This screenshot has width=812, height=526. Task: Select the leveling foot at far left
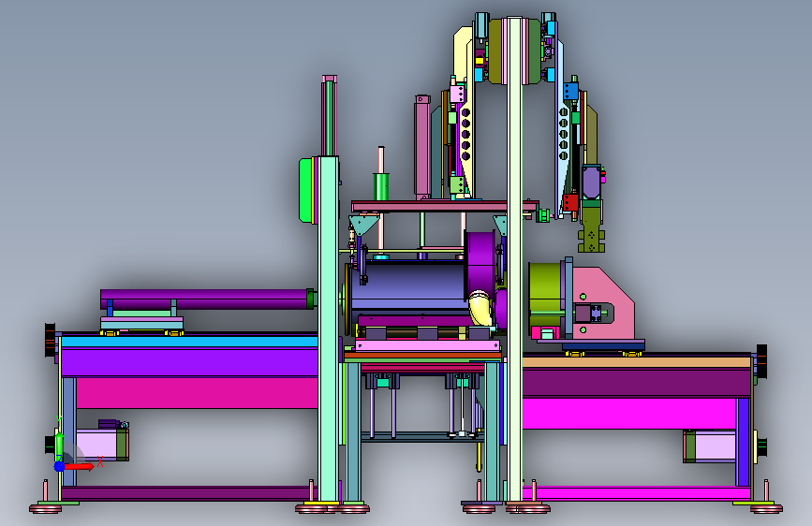coord(45,508)
